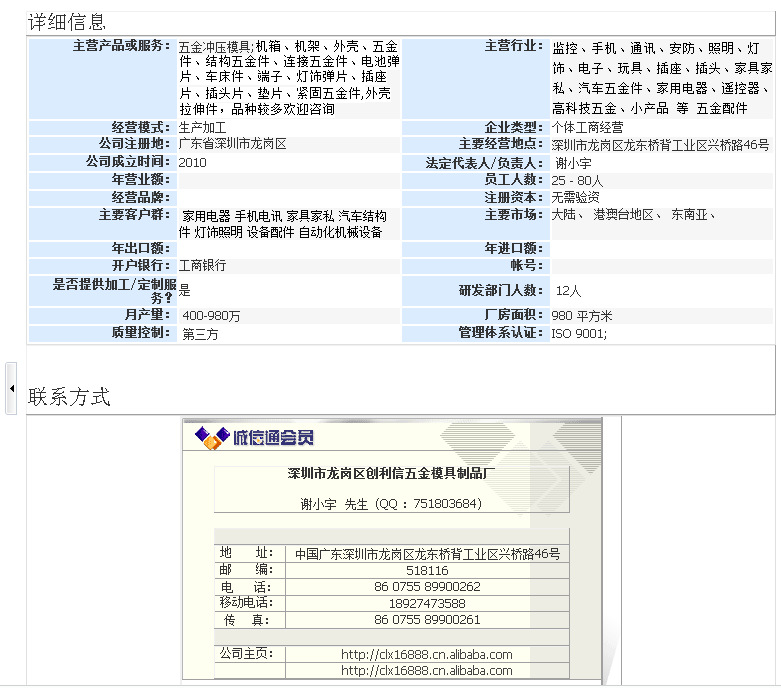Select the fax number ending in 89900261
Viewport: 781px width, 688px height.
426,620
